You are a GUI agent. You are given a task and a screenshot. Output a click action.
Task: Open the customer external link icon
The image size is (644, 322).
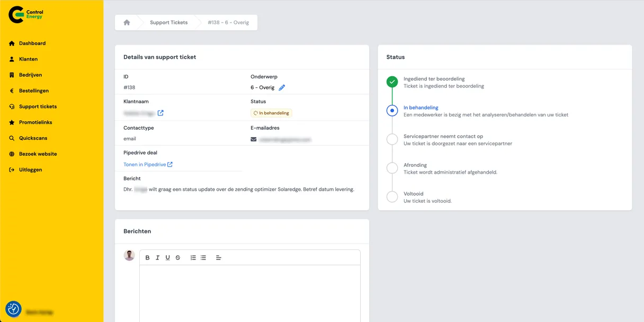tap(160, 113)
